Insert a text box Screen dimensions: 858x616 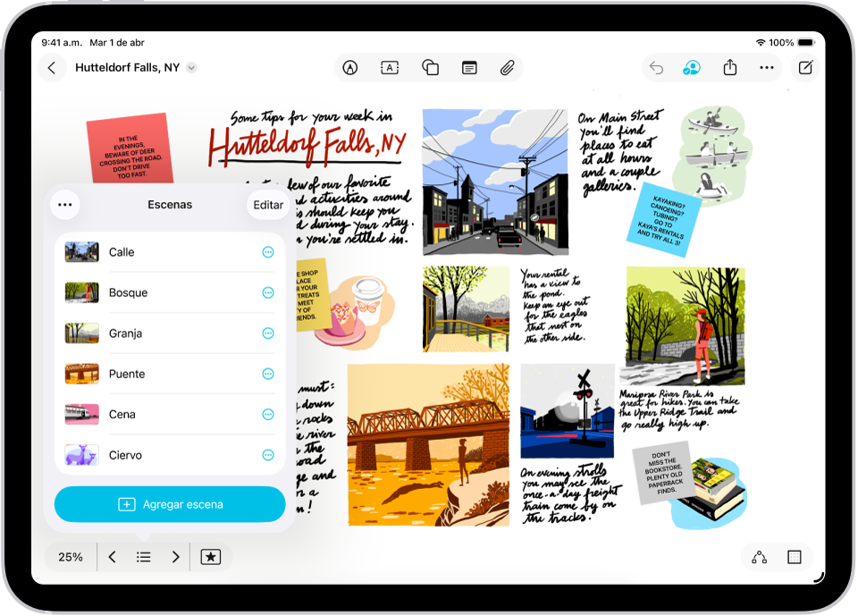tap(390, 67)
